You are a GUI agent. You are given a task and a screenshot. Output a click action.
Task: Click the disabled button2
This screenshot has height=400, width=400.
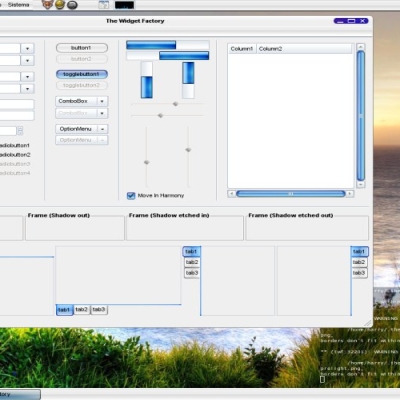tap(82, 59)
